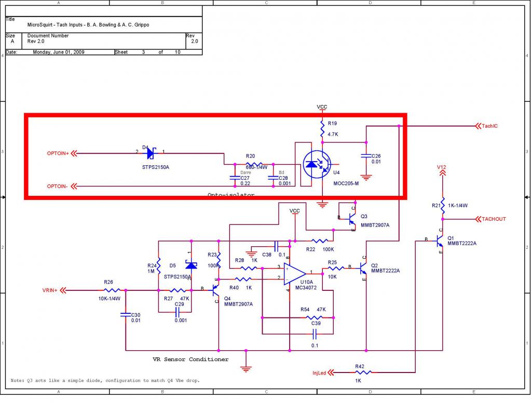The image size is (532, 412).
Task: Click the ground symbol below VR Sensor Conditioner
Action: [x=246, y=368]
